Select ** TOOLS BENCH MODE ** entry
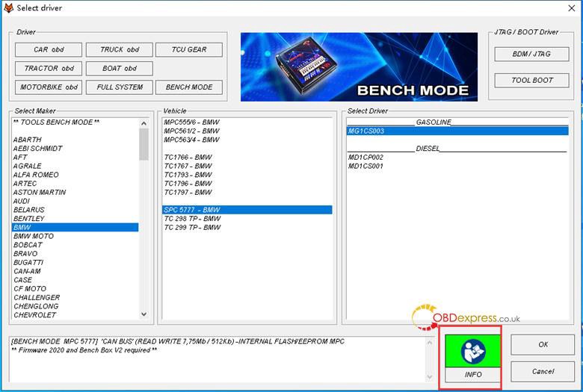583x392 pixels. pyautogui.click(x=75, y=122)
